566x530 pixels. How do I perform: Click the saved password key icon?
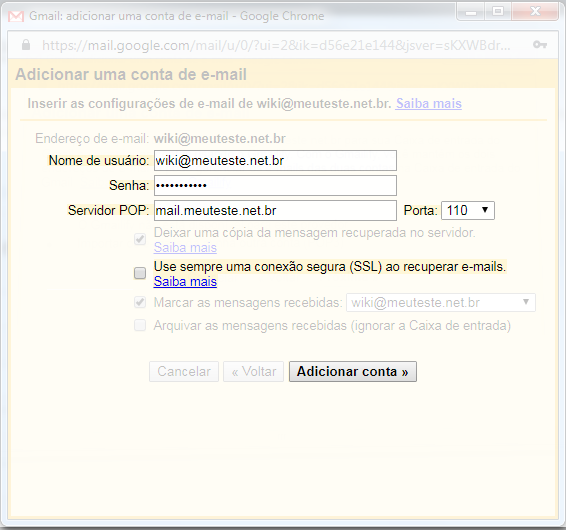(x=540, y=45)
